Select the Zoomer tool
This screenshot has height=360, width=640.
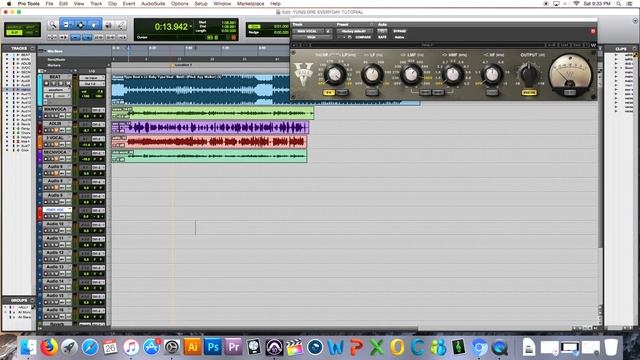click(x=52, y=25)
